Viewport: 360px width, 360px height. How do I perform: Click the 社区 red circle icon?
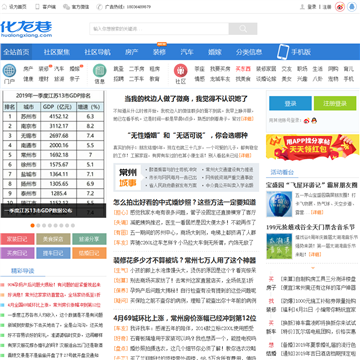pyautogui.click(x=180, y=71)
